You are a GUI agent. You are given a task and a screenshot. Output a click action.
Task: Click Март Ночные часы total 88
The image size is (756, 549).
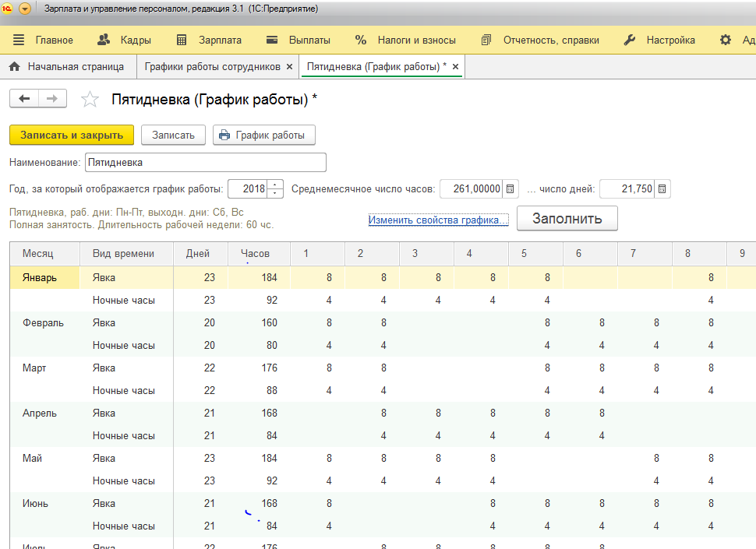click(x=259, y=391)
